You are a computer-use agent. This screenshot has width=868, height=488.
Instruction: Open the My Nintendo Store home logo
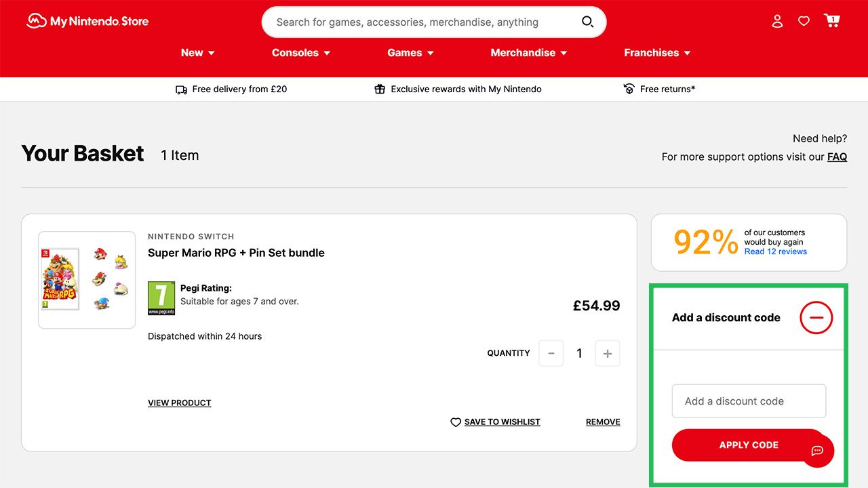point(87,21)
